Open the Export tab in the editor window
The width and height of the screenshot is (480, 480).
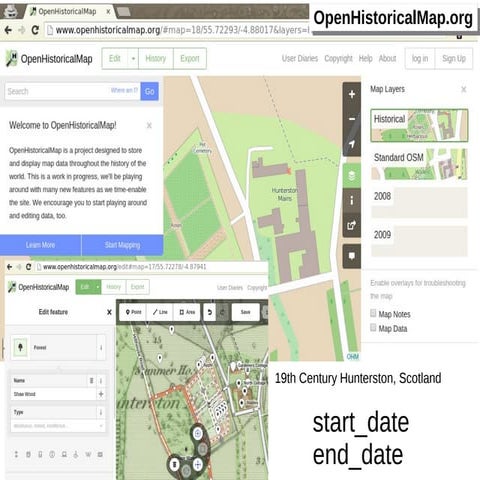[137, 287]
